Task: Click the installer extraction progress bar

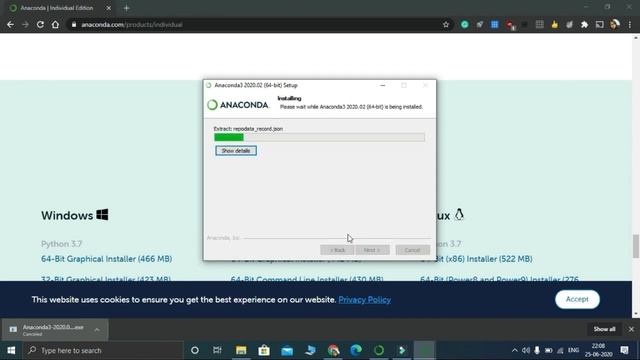Action: [319, 137]
